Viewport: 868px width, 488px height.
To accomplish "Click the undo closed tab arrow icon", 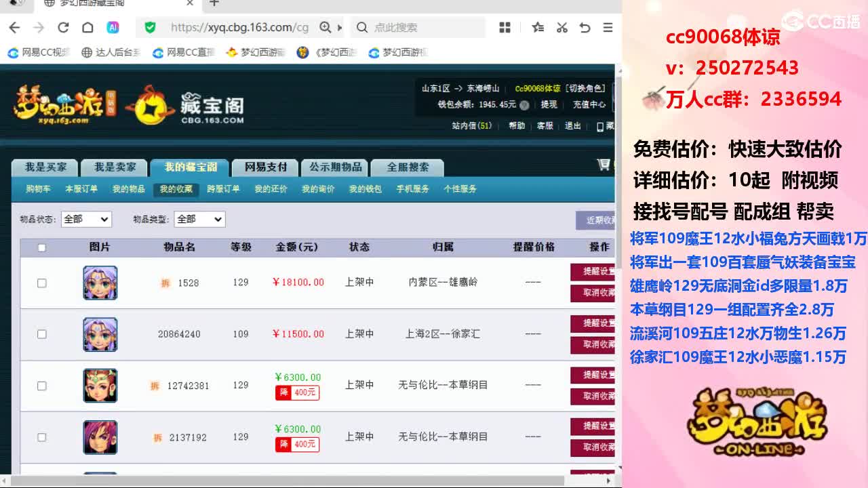I will click(x=585, y=27).
